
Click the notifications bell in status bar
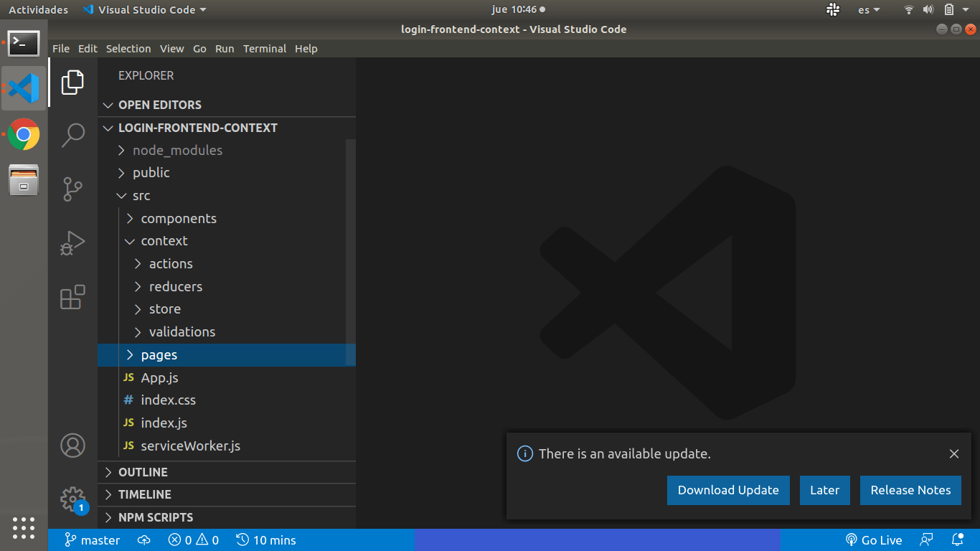coord(957,540)
